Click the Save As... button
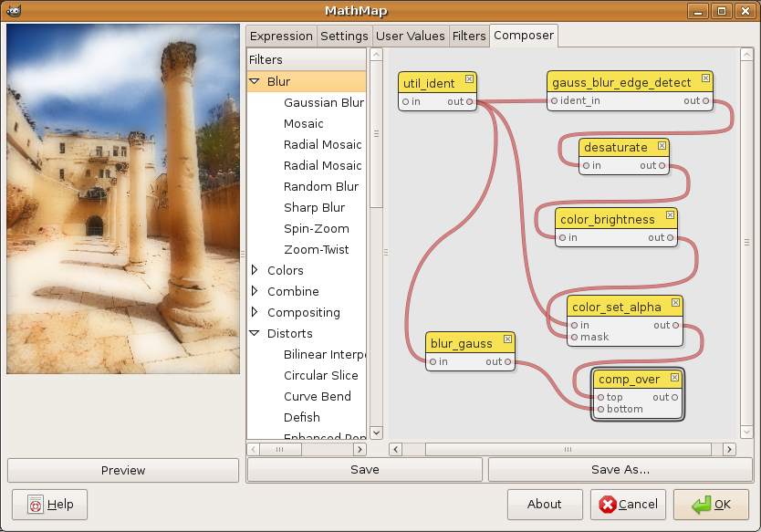Screen dimensions: 761x532 coord(620,469)
